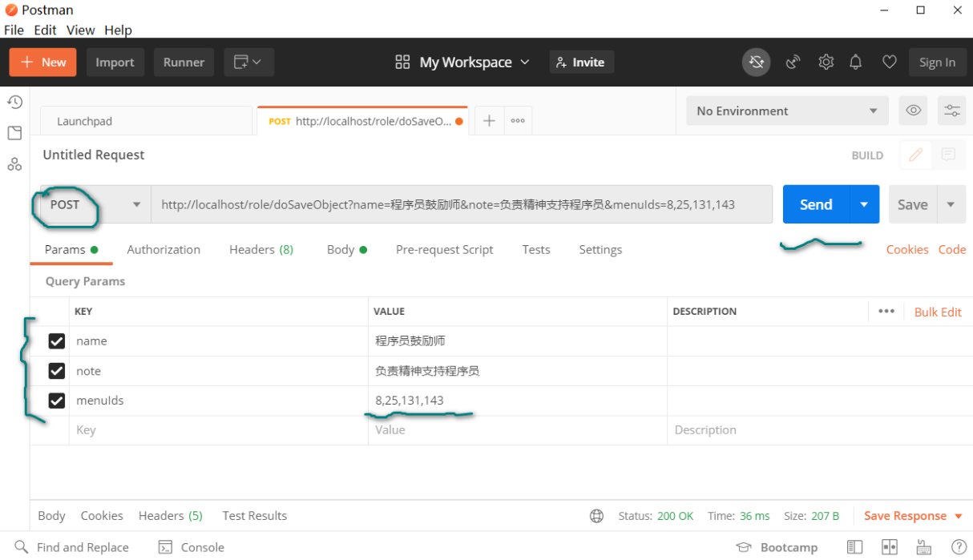
Task: Open manage environments sliders icon
Action: 951,111
